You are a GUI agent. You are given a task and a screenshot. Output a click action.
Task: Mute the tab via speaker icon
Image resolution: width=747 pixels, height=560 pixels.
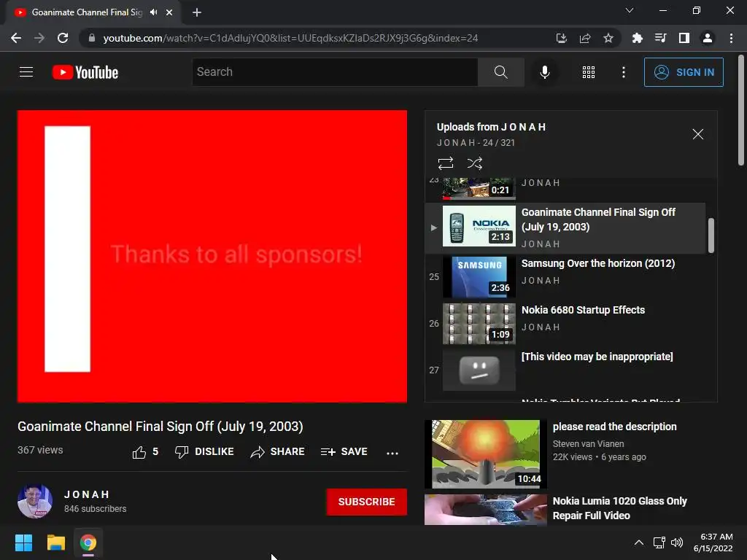point(153,12)
